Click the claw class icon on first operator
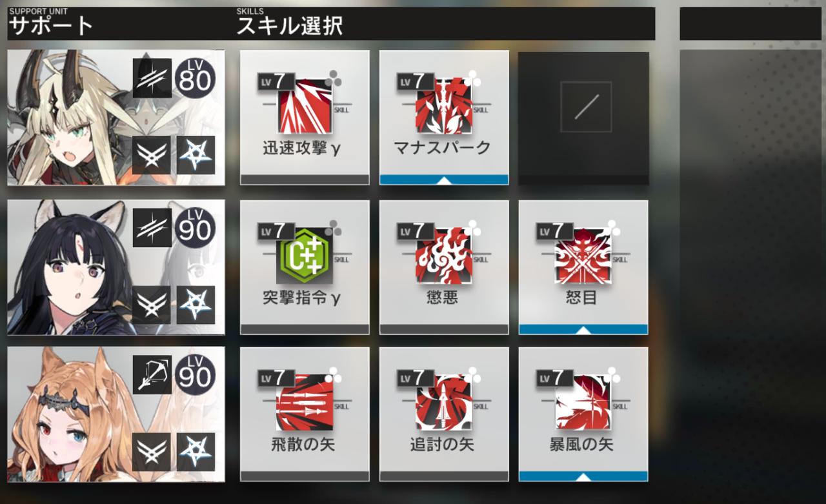 pos(152,78)
